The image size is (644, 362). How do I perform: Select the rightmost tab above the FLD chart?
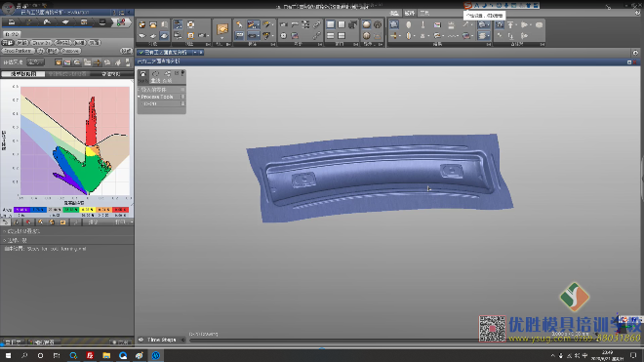point(111,74)
